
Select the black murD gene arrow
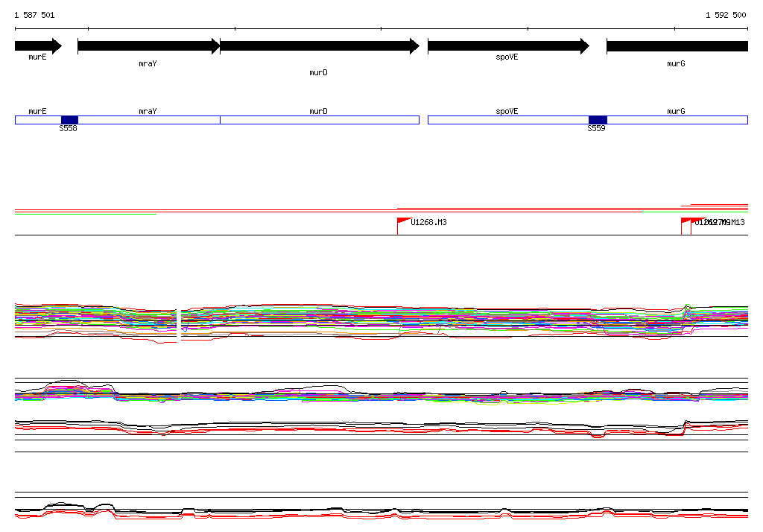click(320, 46)
